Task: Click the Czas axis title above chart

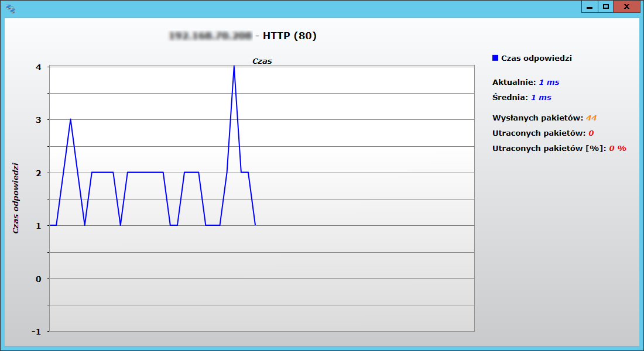Action: 262,61
